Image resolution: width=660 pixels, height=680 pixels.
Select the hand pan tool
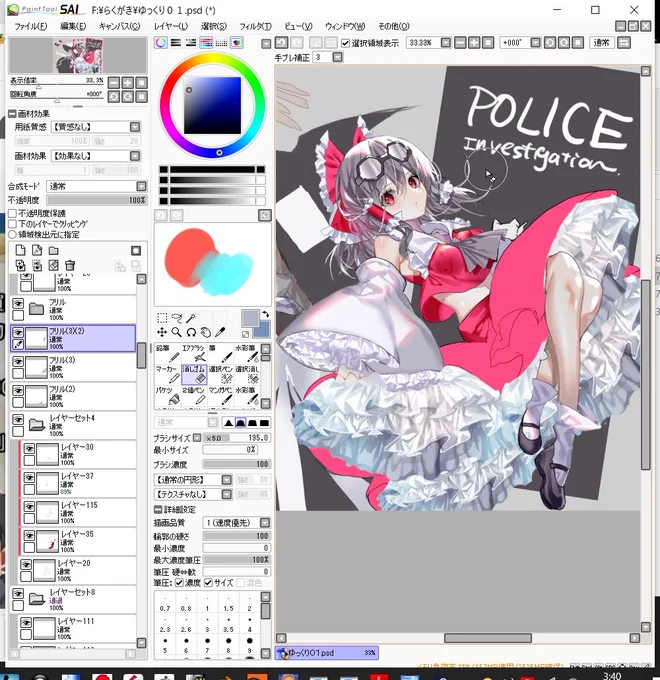click(206, 332)
